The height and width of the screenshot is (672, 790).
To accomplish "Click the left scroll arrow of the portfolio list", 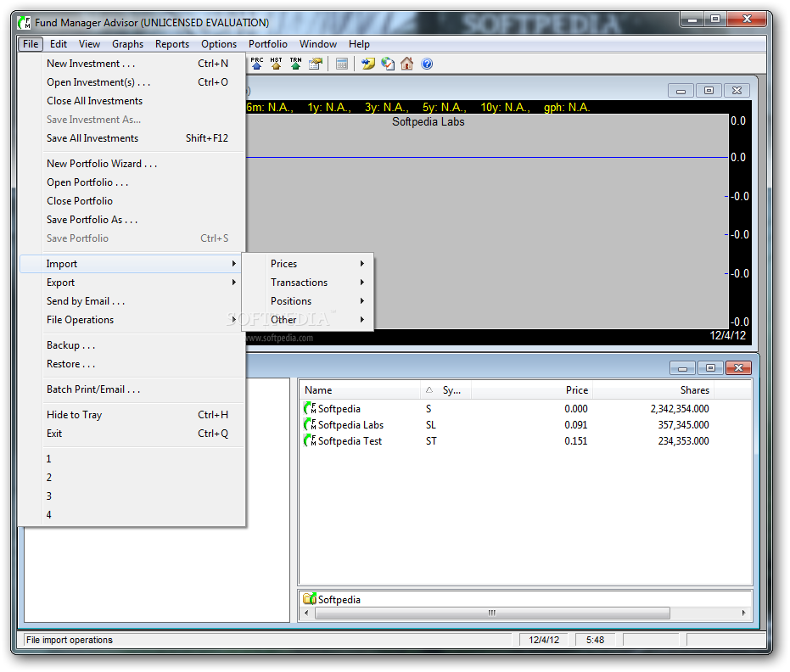I will pos(307,613).
